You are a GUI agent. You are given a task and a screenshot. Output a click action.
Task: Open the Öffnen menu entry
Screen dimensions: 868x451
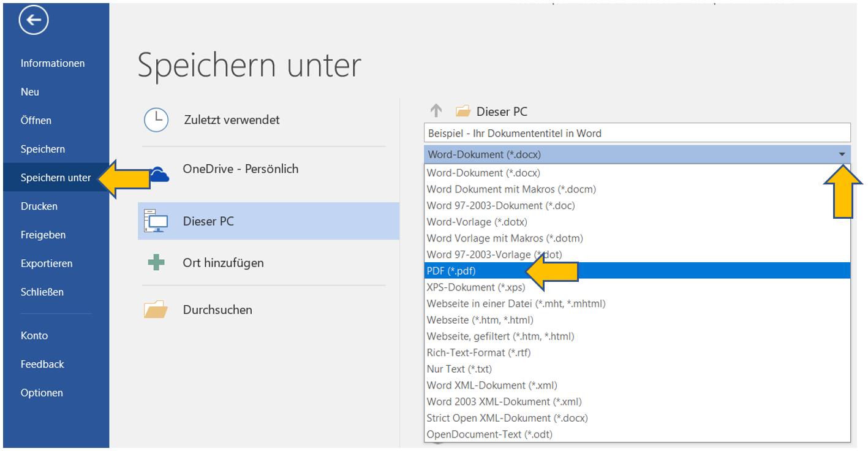coord(36,121)
